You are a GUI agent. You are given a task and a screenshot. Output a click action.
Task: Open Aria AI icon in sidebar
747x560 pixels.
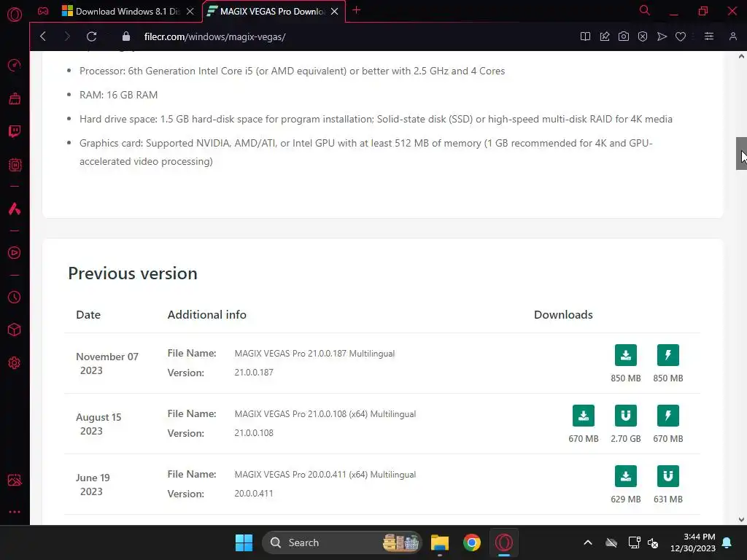pyautogui.click(x=15, y=209)
